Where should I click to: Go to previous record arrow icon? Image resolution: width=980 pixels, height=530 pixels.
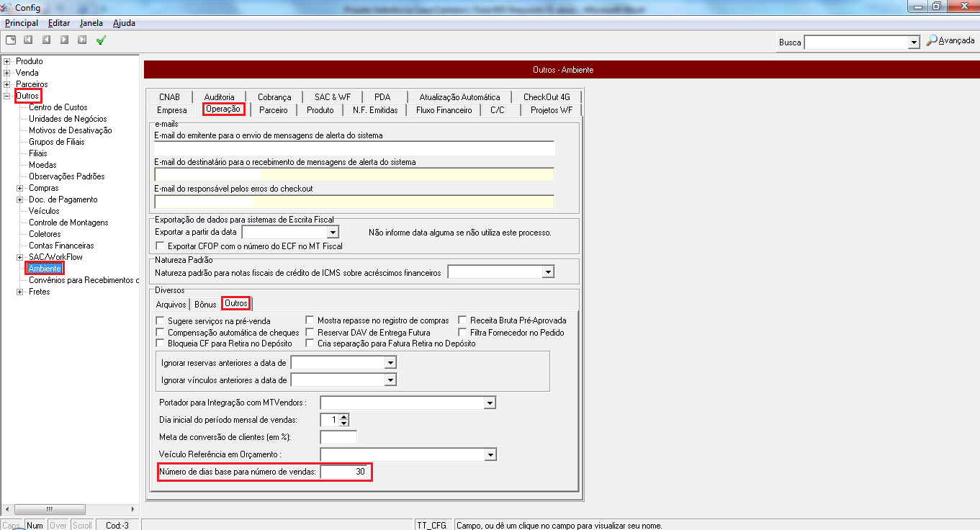(46, 40)
